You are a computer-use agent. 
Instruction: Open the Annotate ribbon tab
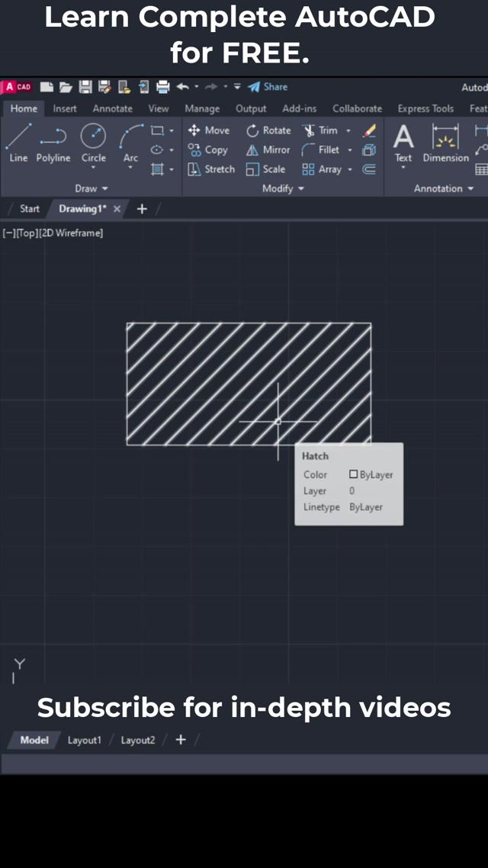112,109
